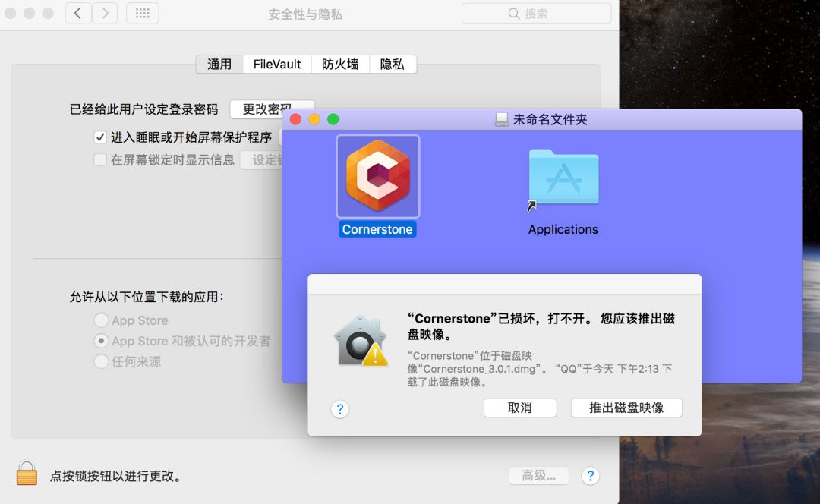
Task: Go forward in System Preferences
Action: click(x=105, y=13)
